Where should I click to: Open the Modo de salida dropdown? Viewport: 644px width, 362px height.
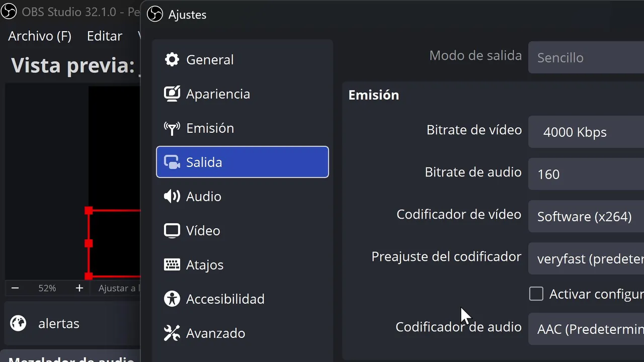[586, 58]
